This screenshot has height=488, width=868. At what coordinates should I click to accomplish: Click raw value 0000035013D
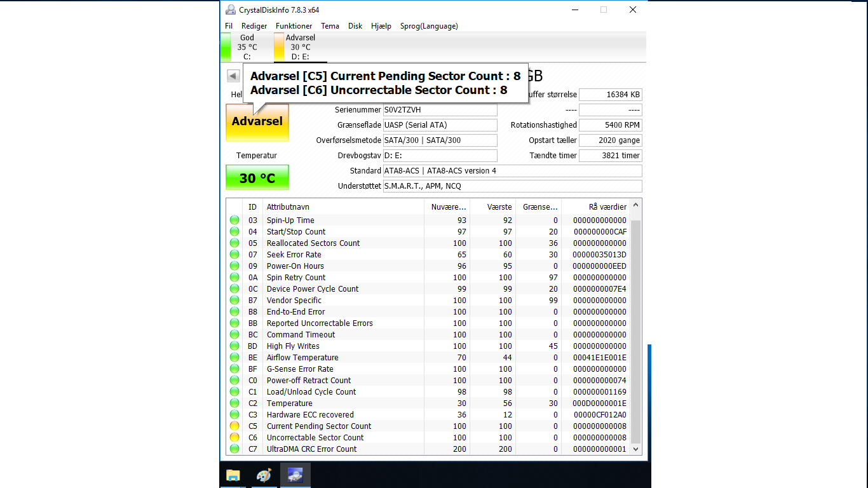click(599, 255)
